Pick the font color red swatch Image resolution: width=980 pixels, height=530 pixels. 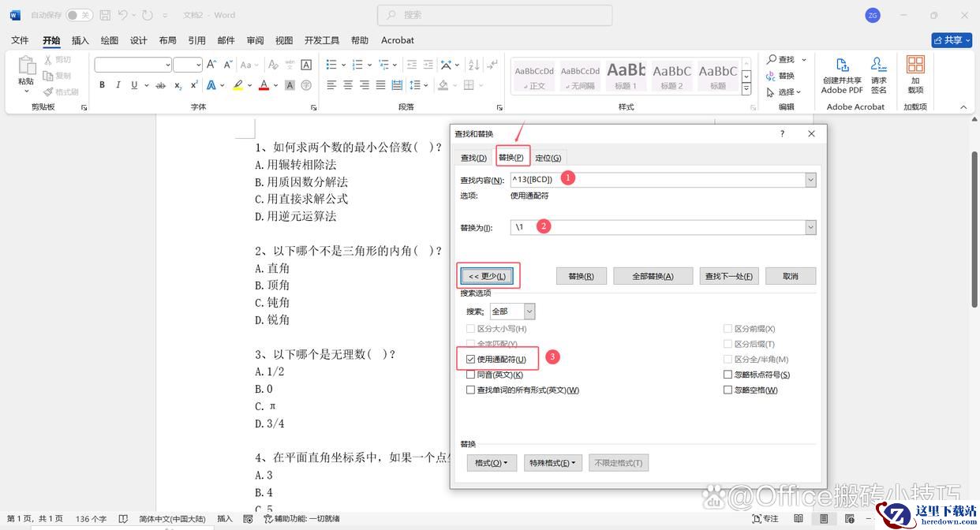[x=264, y=85]
